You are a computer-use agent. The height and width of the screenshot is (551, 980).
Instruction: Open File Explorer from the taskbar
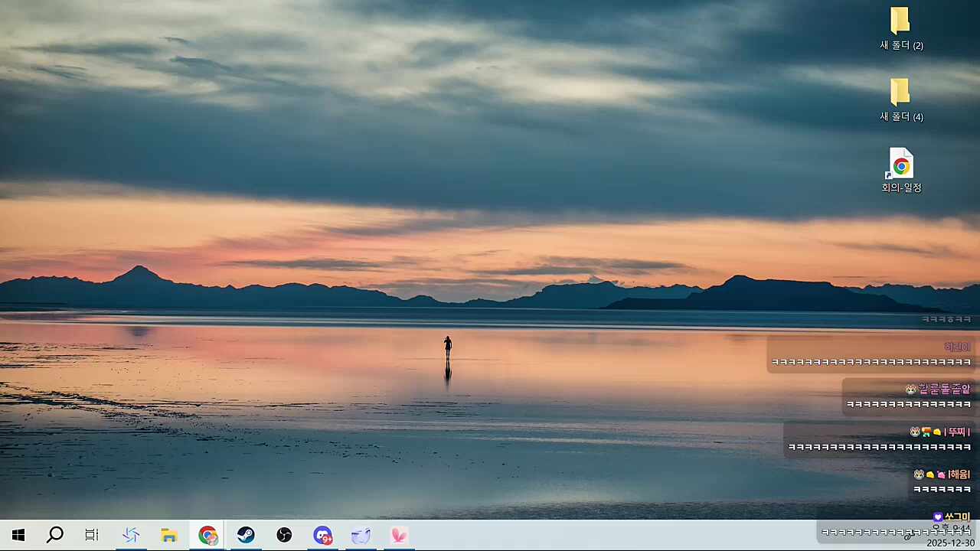pyautogui.click(x=169, y=535)
